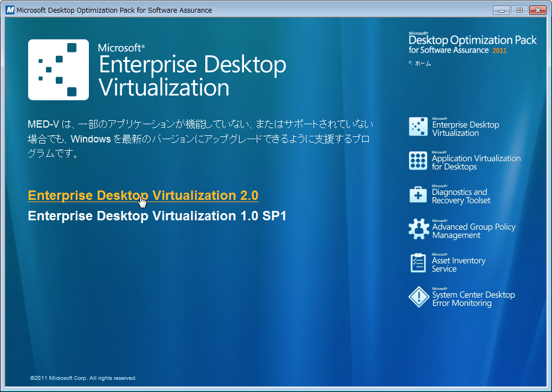Screen dimensions: 552x392
Task: Open Enterprise Desktop Virtualization 1.0 SP1 link
Action: coord(157,215)
